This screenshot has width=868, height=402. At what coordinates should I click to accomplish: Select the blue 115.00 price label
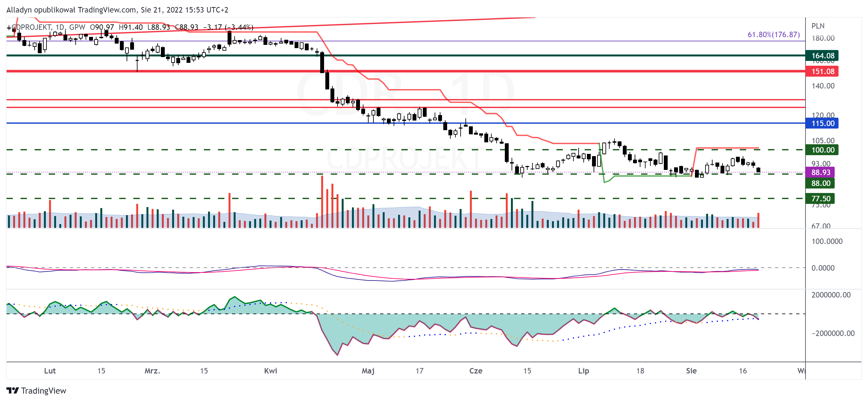tap(822, 123)
